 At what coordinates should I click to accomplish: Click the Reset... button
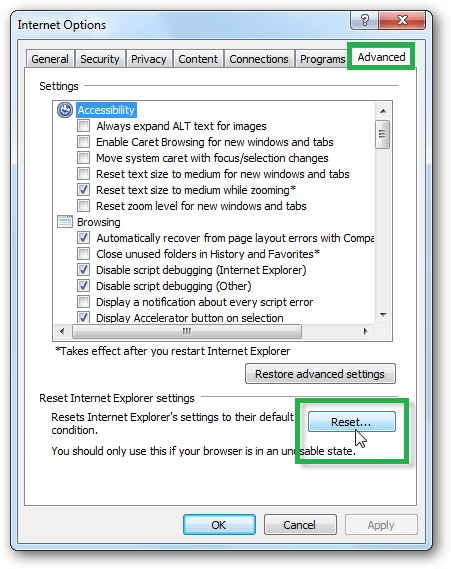coord(351,422)
